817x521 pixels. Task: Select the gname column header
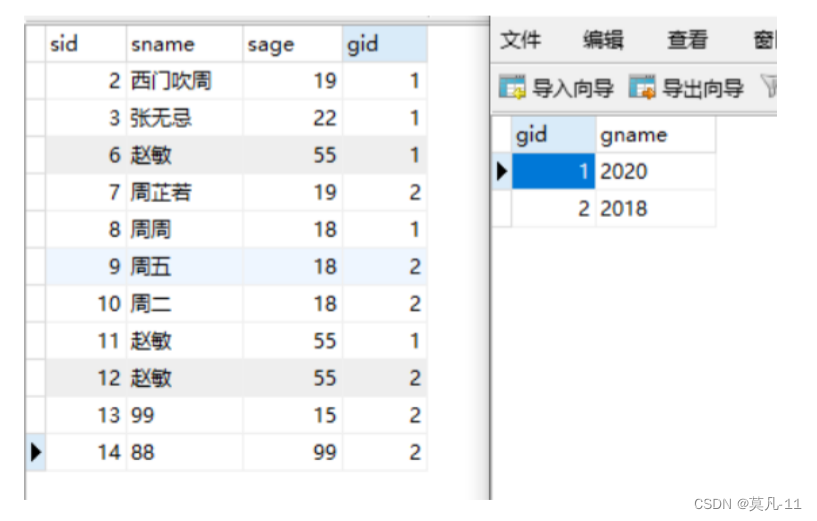655,135
